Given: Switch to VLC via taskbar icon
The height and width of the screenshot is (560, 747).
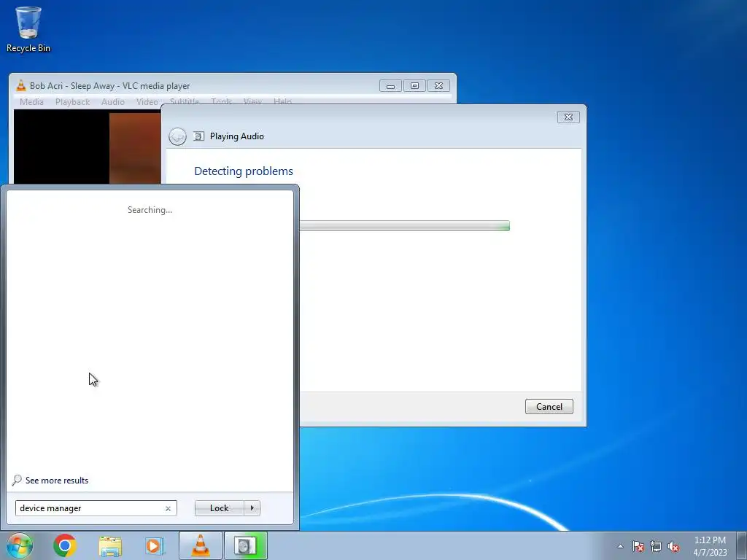Looking at the screenshot, I should (x=200, y=545).
